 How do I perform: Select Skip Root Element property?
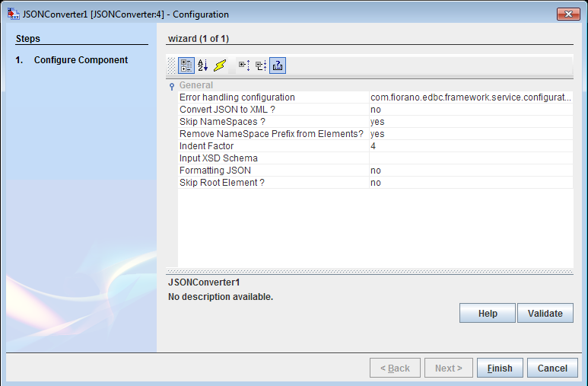273,183
